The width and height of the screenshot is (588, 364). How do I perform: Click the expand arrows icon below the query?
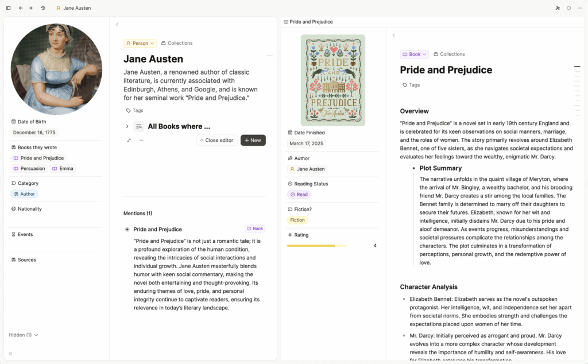(x=129, y=140)
